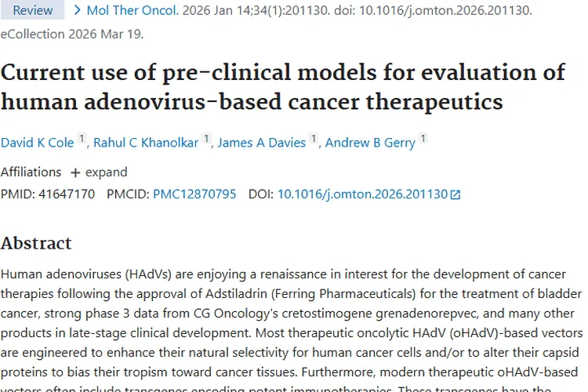Open the PMC12870795 full-text link

194,194
